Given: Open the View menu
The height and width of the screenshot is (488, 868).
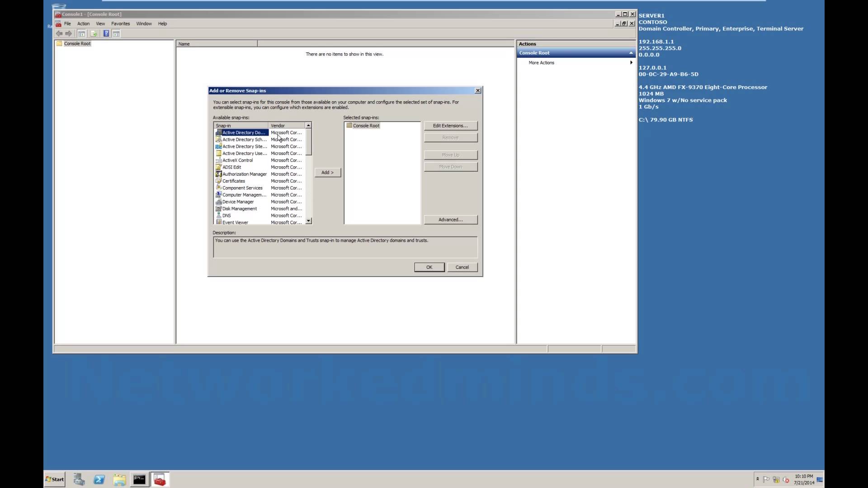Looking at the screenshot, I should pyautogui.click(x=100, y=23).
